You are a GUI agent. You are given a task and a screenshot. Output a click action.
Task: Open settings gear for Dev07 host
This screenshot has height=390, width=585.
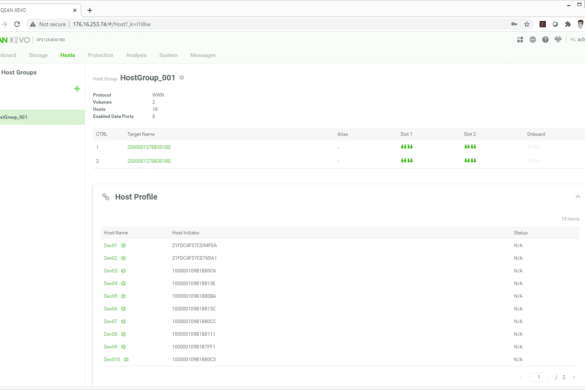(123, 322)
